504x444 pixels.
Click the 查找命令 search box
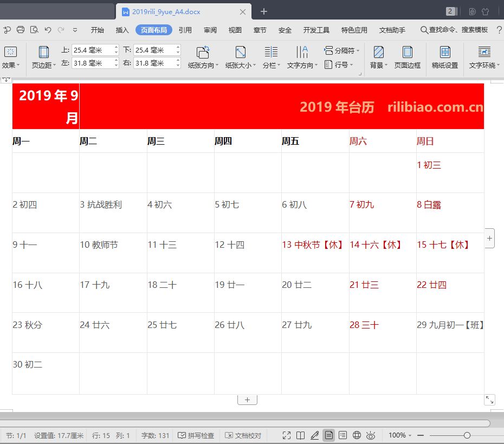(454, 30)
